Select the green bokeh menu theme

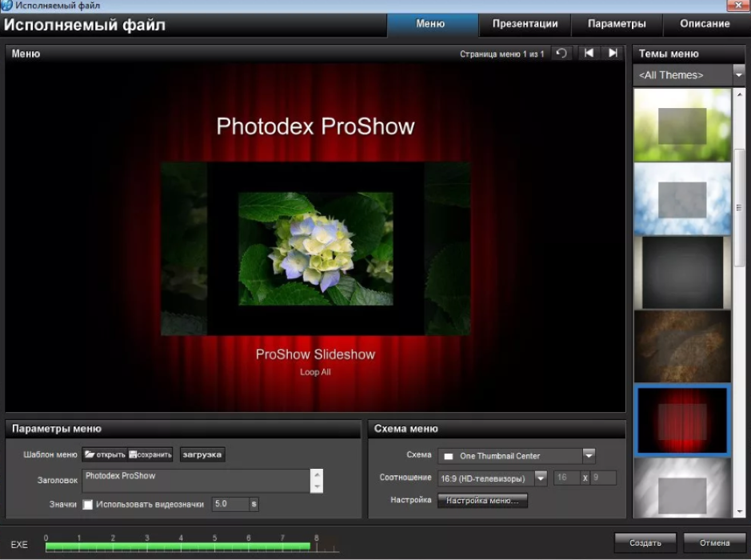point(682,126)
